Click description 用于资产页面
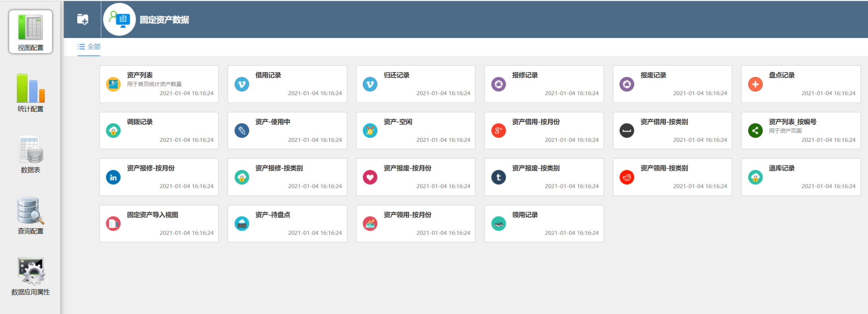 pos(785,131)
